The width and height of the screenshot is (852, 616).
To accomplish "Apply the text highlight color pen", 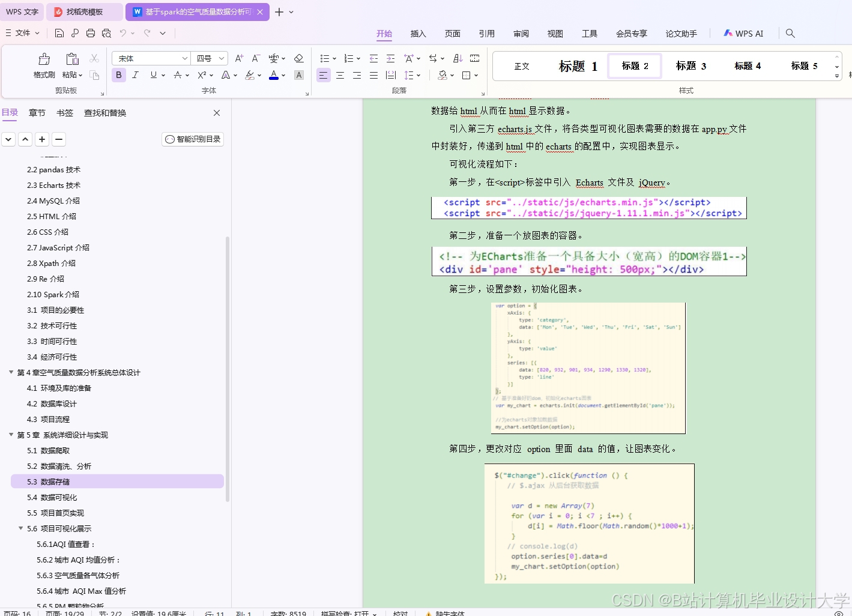I will coord(250,75).
